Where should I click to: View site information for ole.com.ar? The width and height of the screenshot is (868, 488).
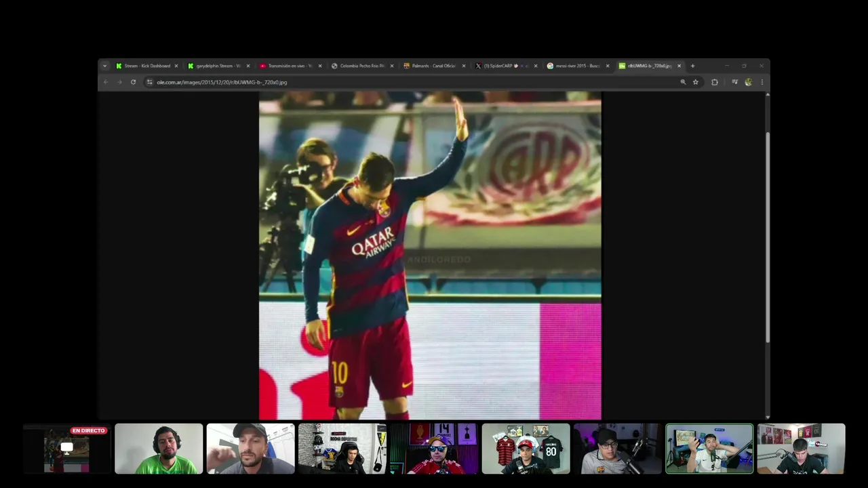(x=150, y=82)
